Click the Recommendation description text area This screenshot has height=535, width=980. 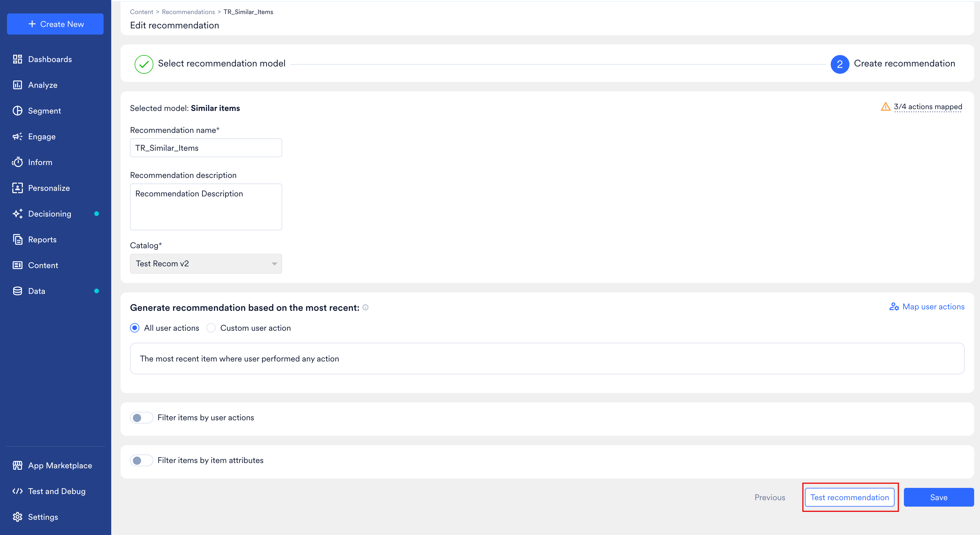tap(206, 207)
